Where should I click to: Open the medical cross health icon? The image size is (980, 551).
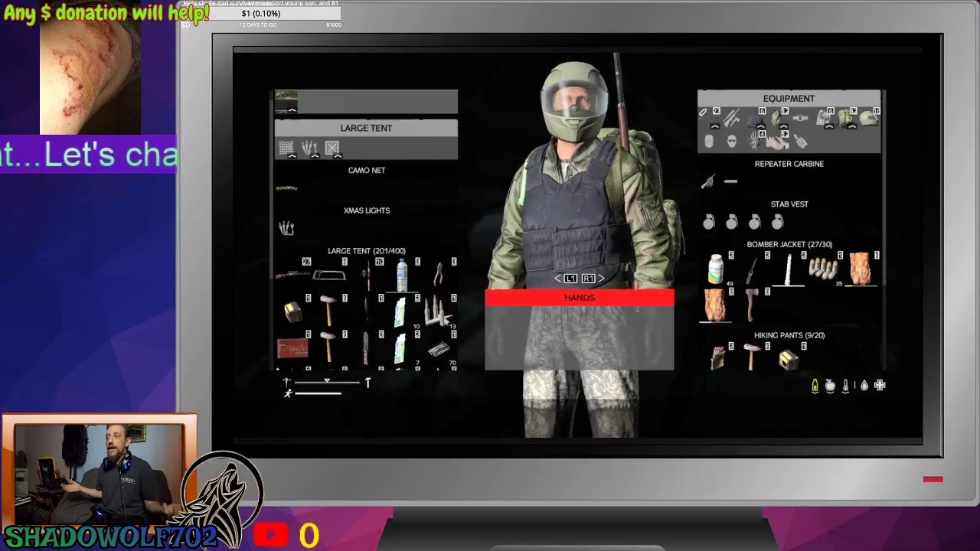pos(880,386)
